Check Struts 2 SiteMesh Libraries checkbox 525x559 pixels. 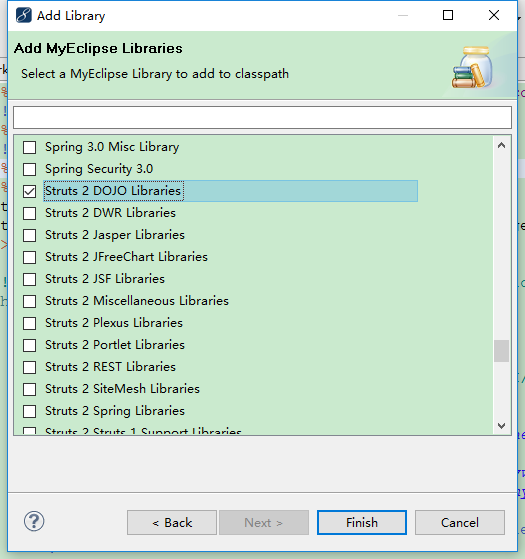click(29, 389)
